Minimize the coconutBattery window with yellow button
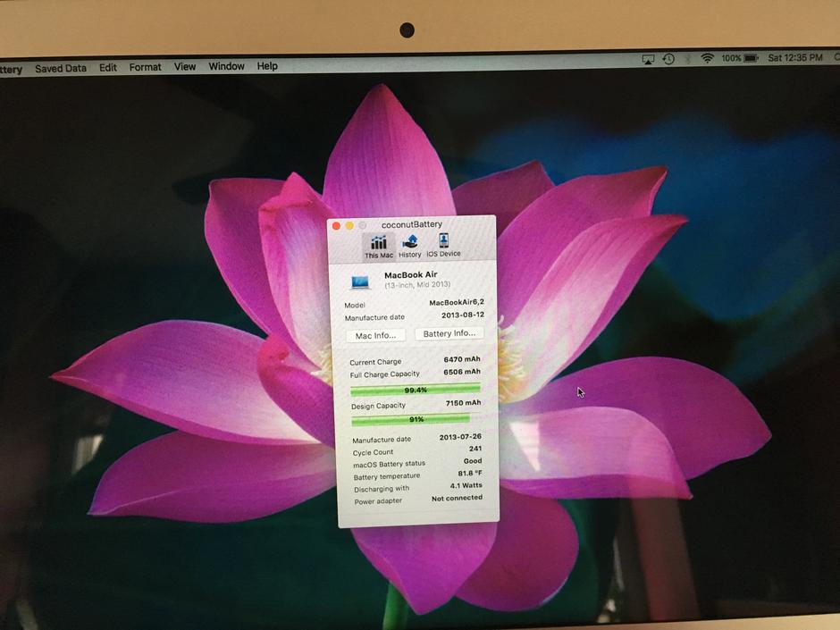The image size is (840, 630). point(349,225)
